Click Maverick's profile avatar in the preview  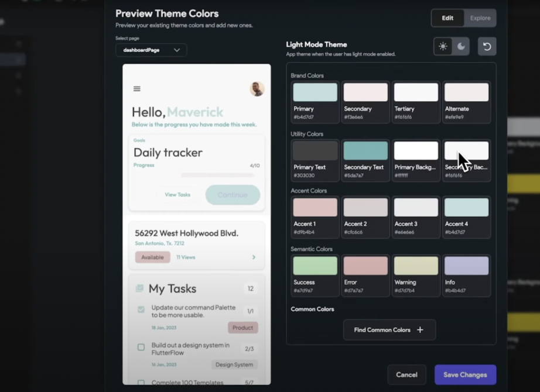click(257, 88)
